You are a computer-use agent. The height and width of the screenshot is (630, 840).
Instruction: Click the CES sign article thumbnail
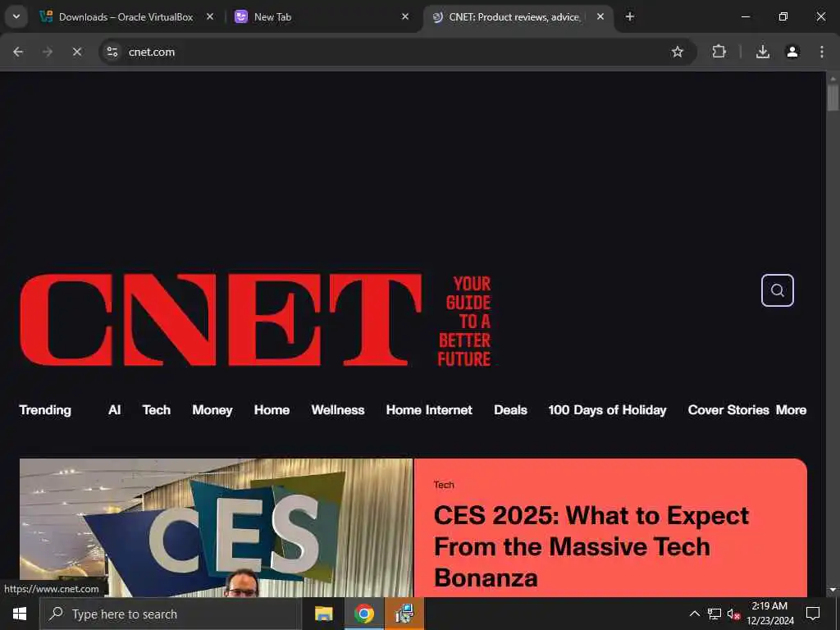click(217, 527)
